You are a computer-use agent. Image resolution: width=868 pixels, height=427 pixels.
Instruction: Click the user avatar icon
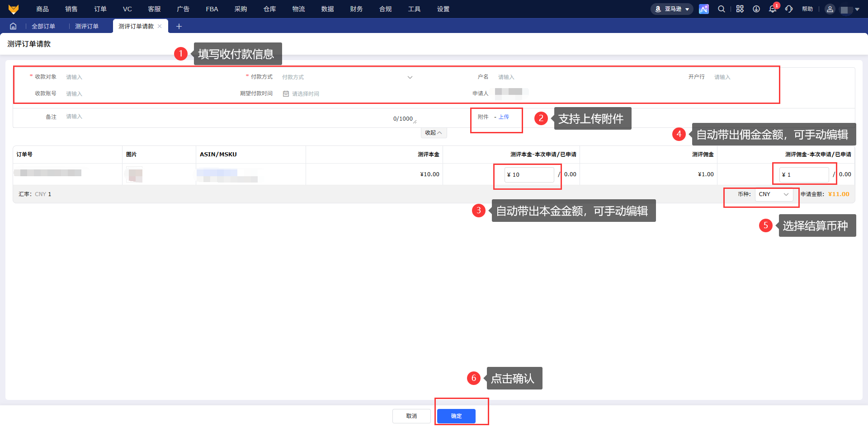tap(830, 9)
